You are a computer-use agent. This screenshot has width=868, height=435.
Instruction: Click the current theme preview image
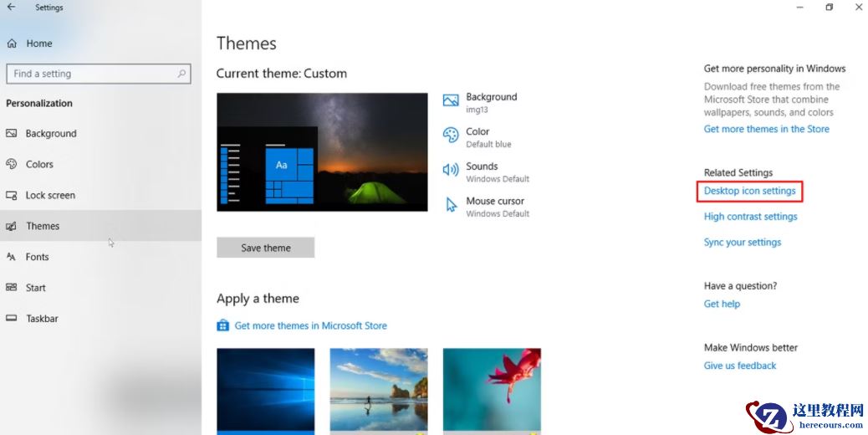click(322, 152)
